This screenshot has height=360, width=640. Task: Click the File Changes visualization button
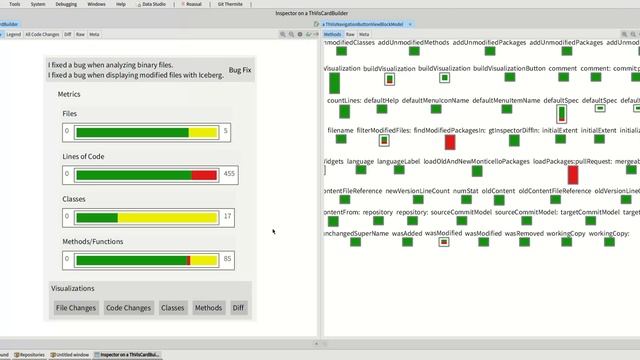click(x=76, y=308)
